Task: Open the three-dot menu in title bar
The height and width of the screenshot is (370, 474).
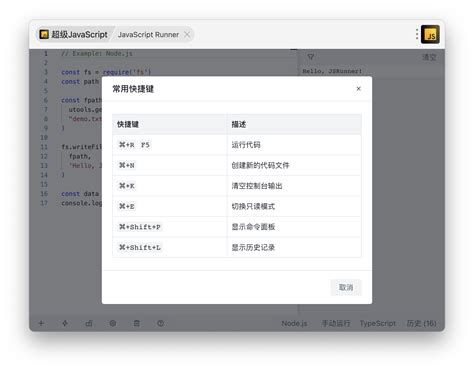Action: click(417, 34)
